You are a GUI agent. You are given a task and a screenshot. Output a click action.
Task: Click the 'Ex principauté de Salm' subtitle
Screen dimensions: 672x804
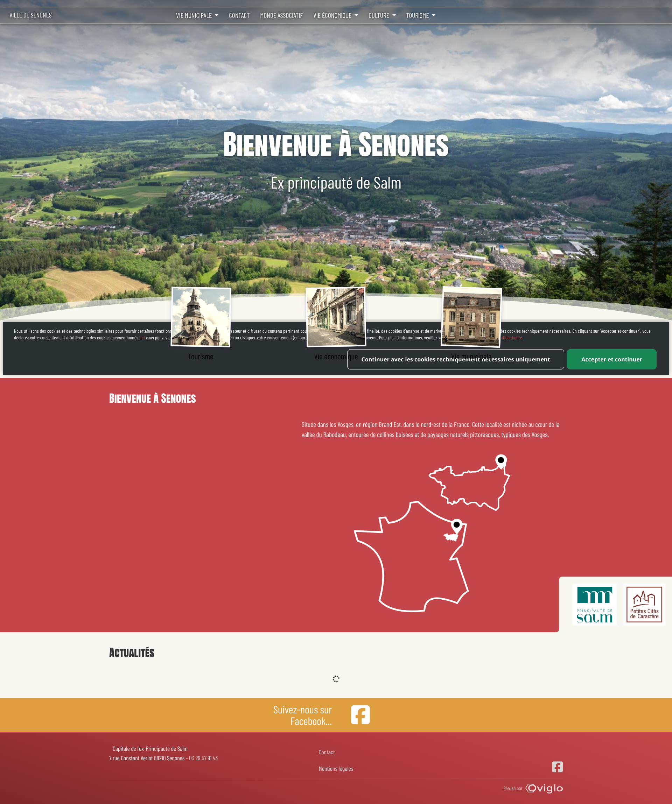point(336,183)
